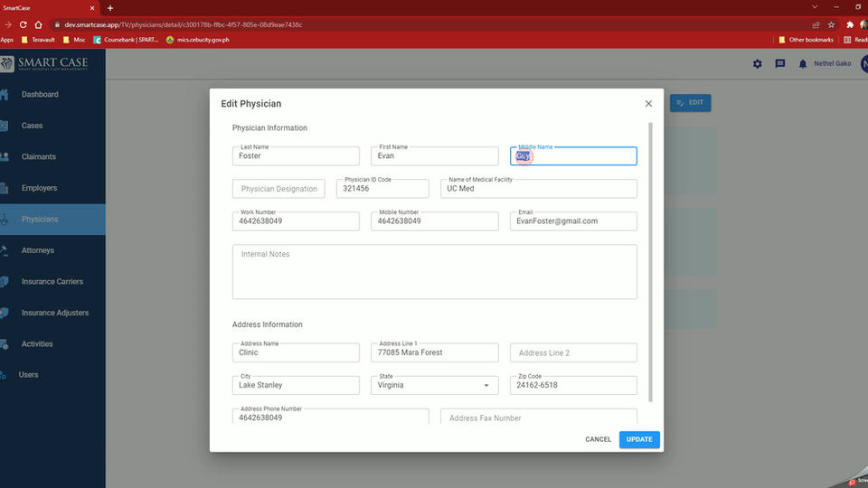868x488 pixels.
Task: Open the settings gear icon
Action: (x=758, y=63)
